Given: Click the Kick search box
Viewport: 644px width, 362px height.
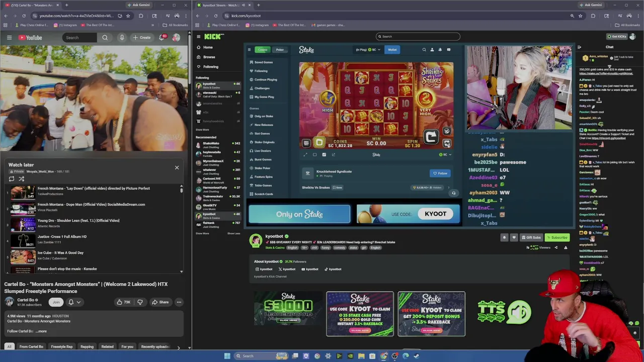Looking at the screenshot, I should [418, 36].
